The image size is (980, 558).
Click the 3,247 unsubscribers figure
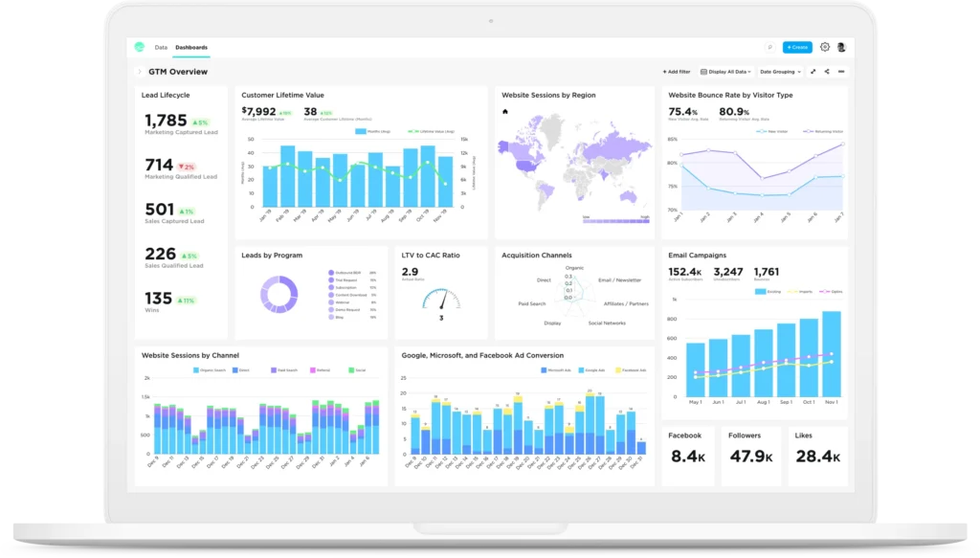tap(728, 272)
